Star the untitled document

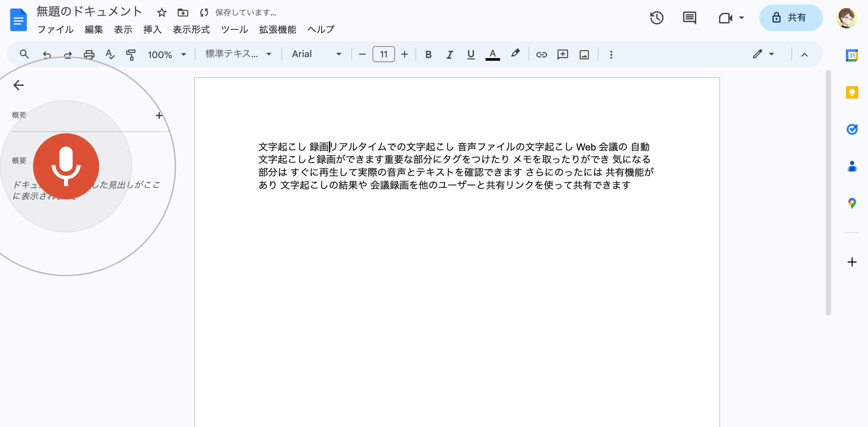[162, 13]
